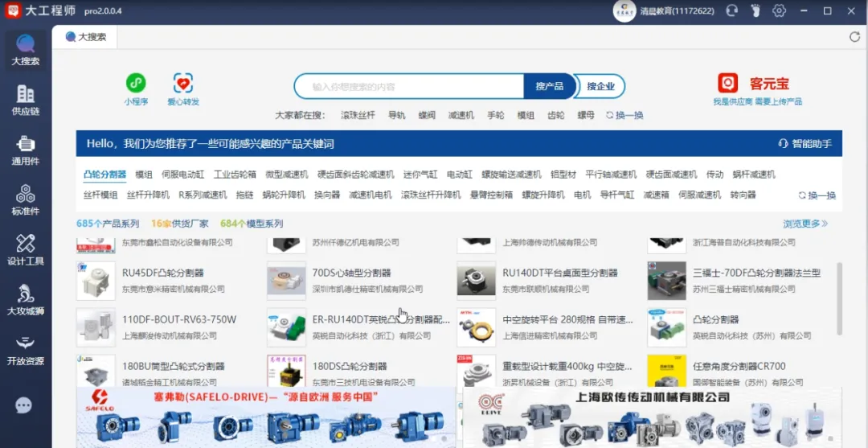Click the footprint history icon in title bar
This screenshot has width=868, height=448.
point(755,10)
